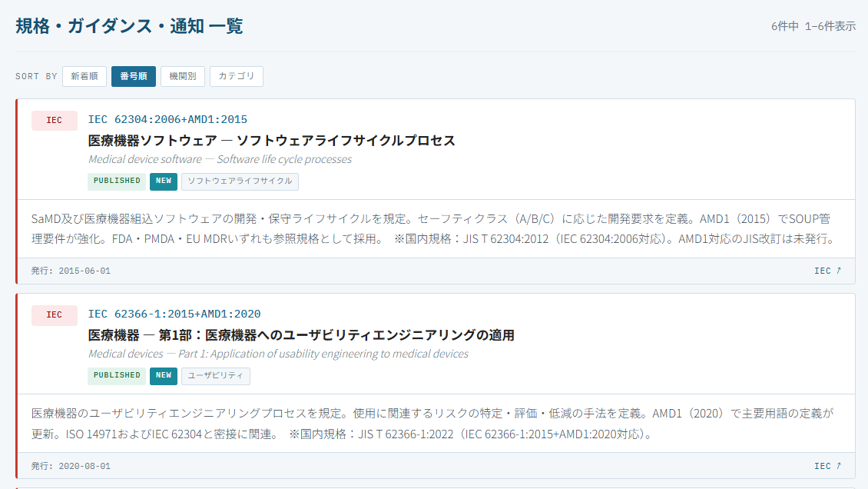Sort entries by 機関別
This screenshot has width=868, height=489.
(183, 76)
